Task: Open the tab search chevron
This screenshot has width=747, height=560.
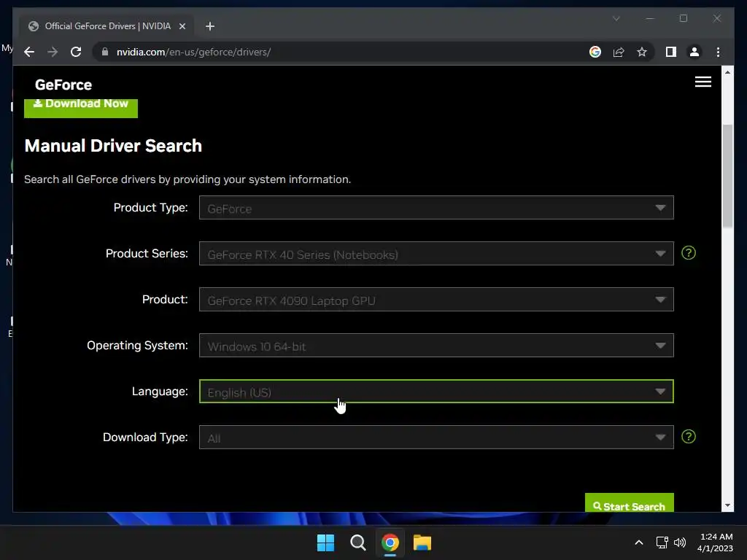Action: tap(616, 18)
